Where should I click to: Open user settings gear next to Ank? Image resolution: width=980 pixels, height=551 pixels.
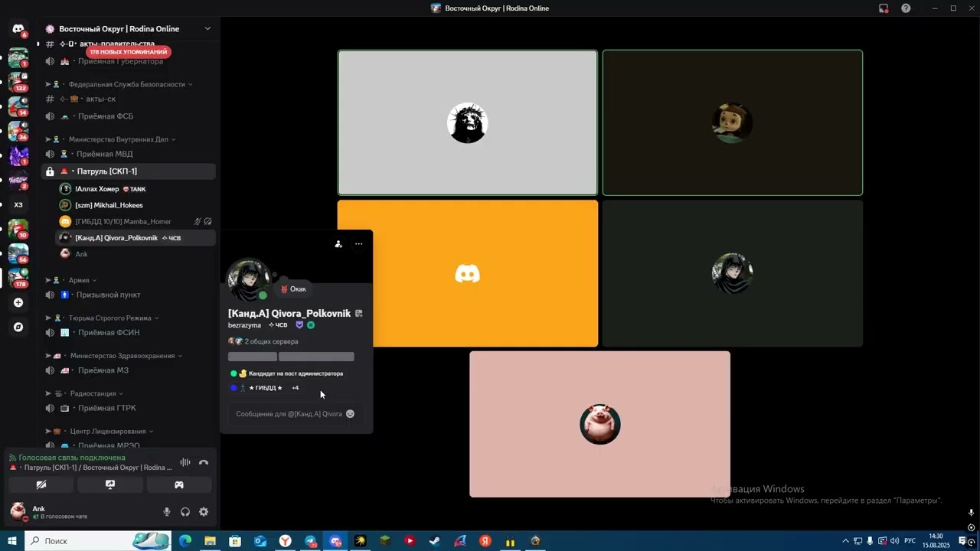204,512
